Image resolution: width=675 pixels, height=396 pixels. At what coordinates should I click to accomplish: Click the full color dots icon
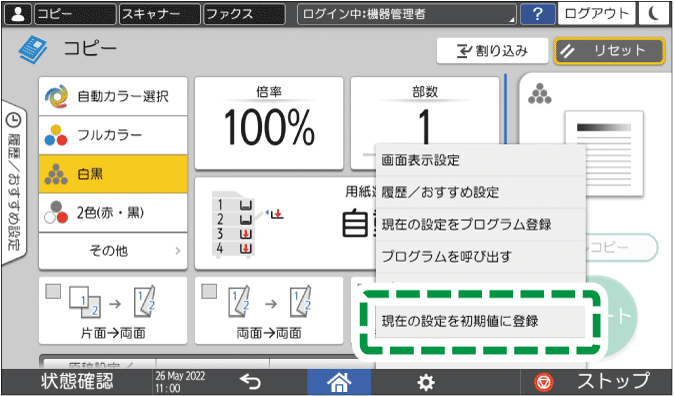[56, 135]
